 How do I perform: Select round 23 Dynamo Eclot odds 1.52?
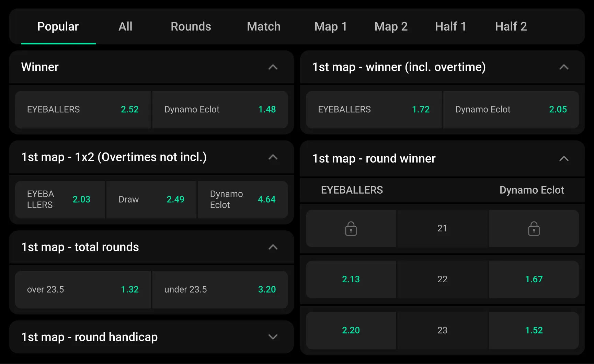point(534,330)
